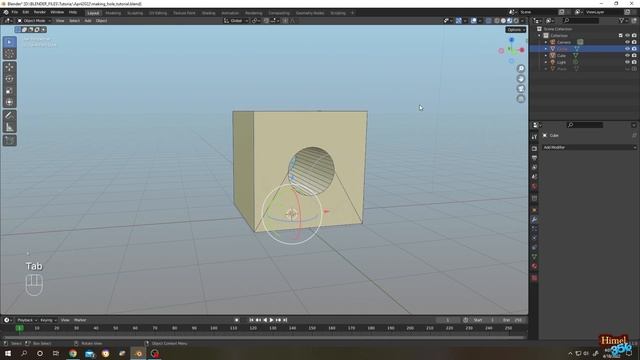The width and height of the screenshot is (640, 360).
Task: Click the Blender logo icon
Action: (6, 13)
